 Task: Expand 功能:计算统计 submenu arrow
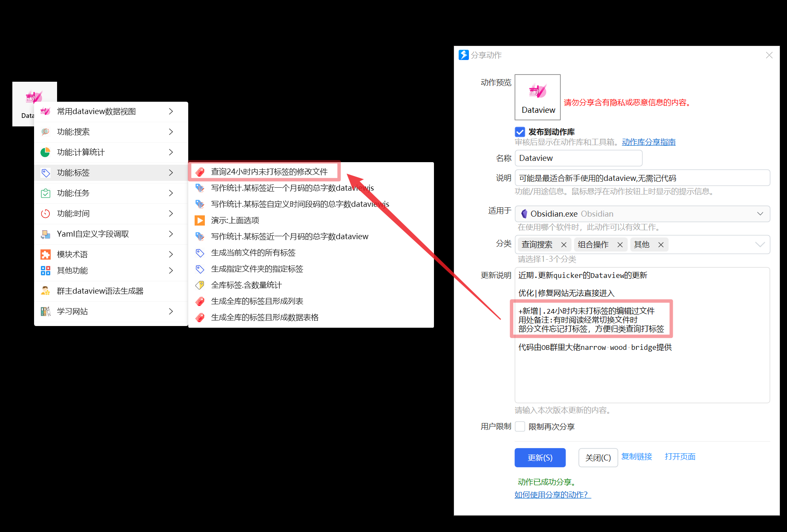[171, 152]
